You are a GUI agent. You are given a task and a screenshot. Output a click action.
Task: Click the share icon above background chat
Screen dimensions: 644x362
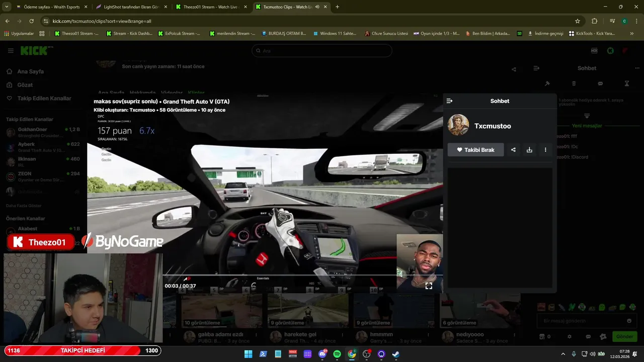[514, 69]
